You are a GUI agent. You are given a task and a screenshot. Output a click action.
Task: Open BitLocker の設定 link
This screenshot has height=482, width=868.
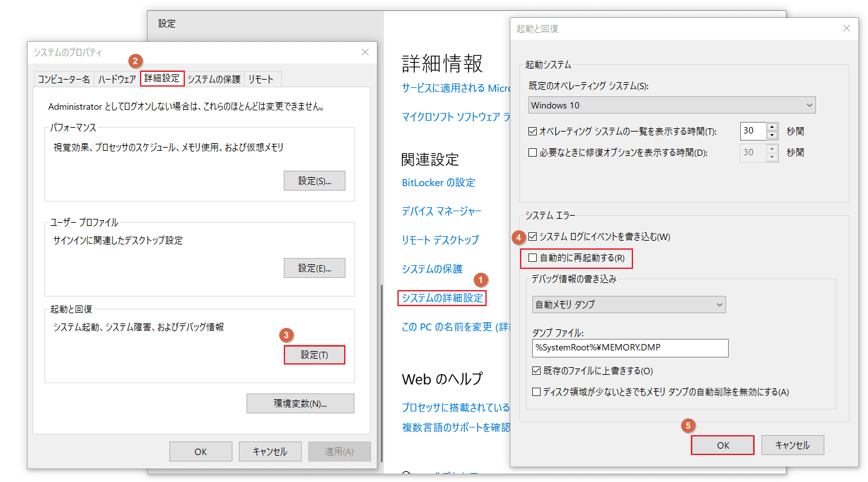(438, 182)
